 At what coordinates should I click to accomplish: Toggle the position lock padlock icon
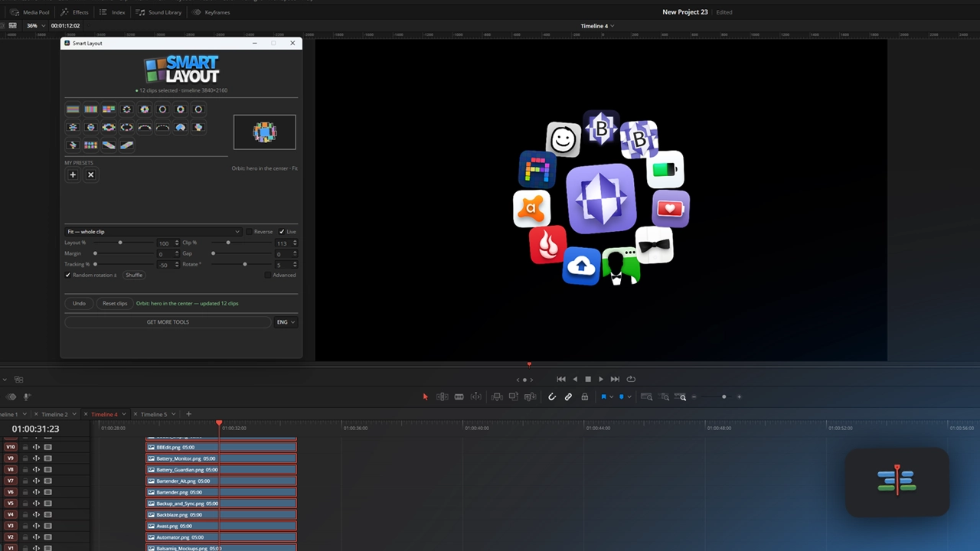click(x=585, y=397)
